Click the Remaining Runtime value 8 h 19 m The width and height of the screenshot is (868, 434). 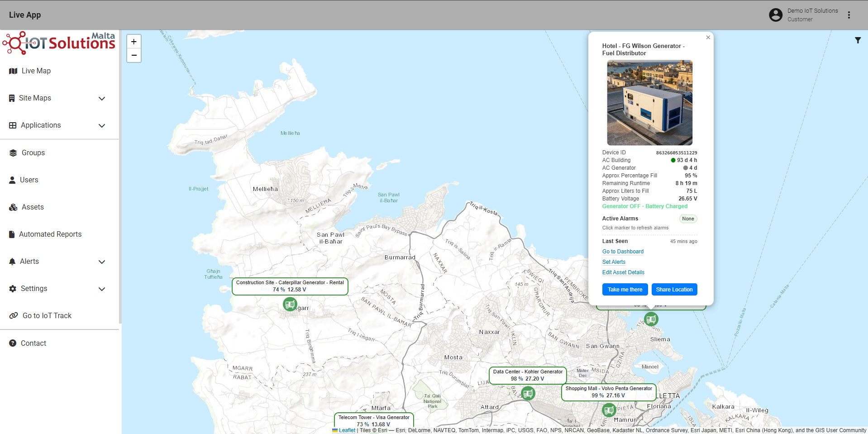pyautogui.click(x=686, y=183)
